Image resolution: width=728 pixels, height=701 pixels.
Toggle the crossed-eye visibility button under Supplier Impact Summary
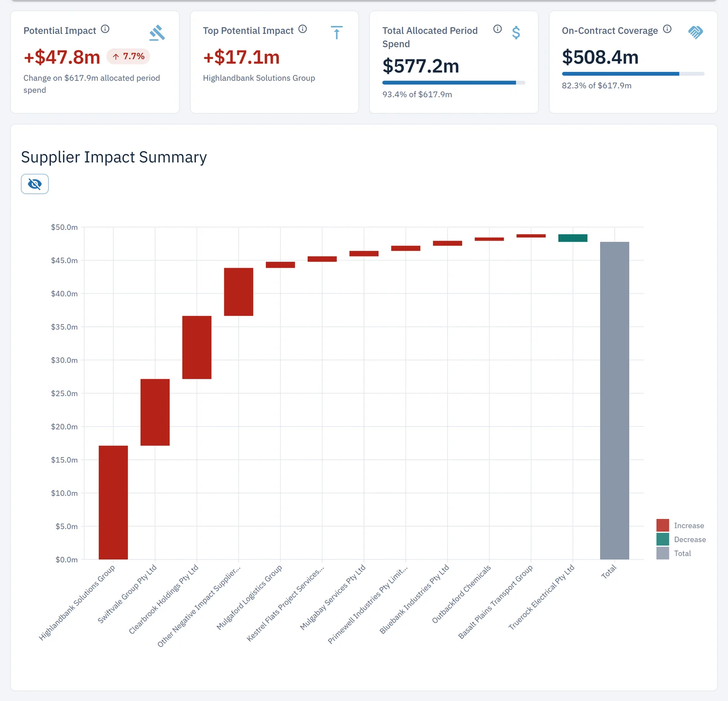click(35, 184)
